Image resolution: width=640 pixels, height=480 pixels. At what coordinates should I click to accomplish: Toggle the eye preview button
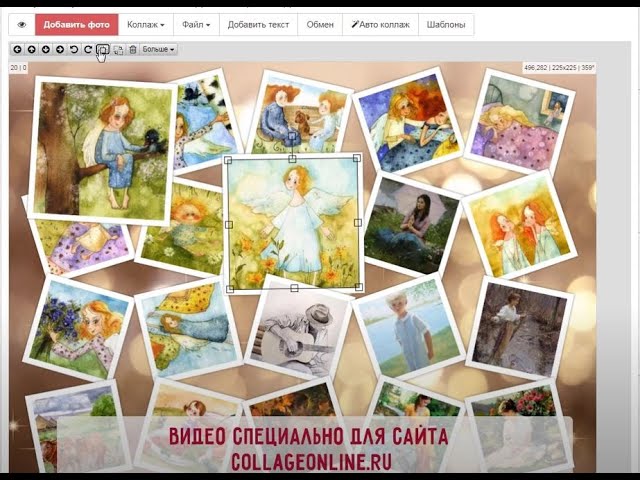point(22,24)
